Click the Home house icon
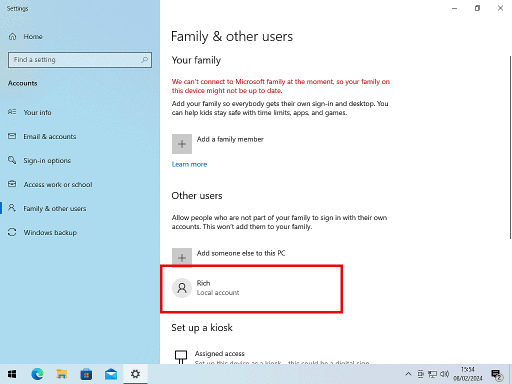Screen dimensions: 512x384 12,36
